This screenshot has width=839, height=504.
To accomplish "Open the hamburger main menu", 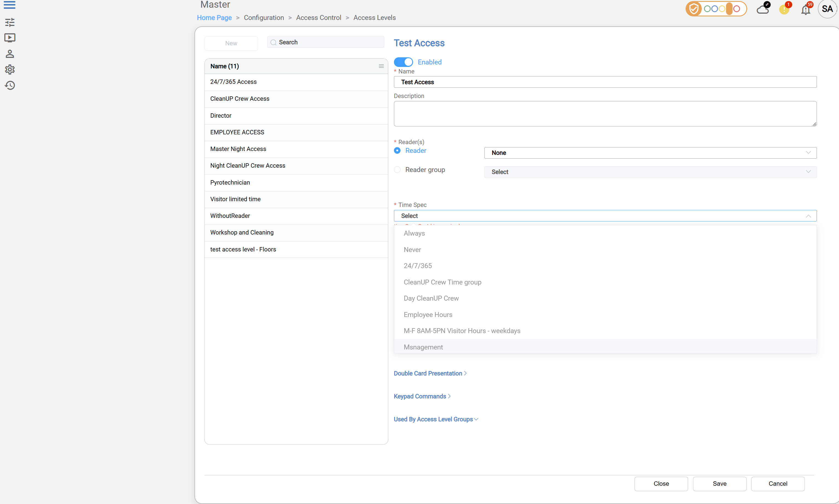I will (x=10, y=5).
